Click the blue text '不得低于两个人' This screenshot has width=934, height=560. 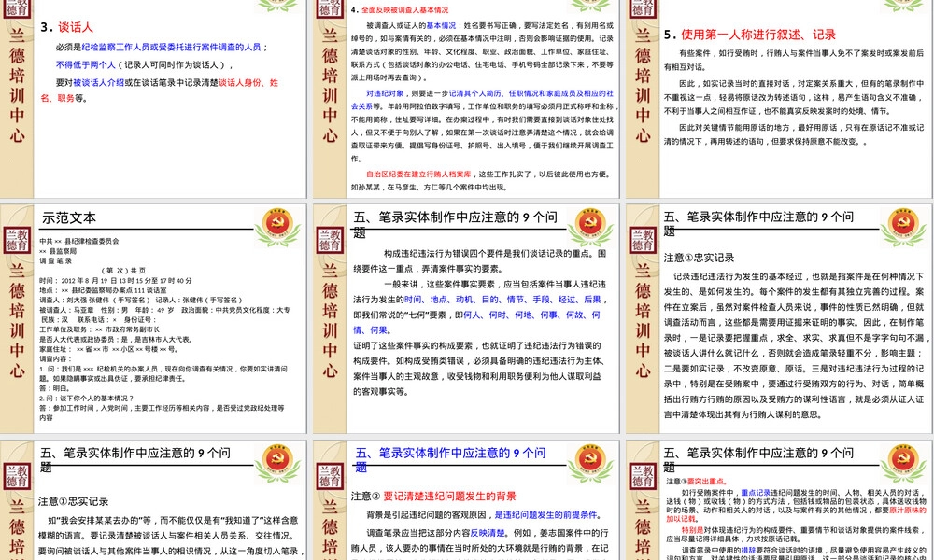point(86,65)
